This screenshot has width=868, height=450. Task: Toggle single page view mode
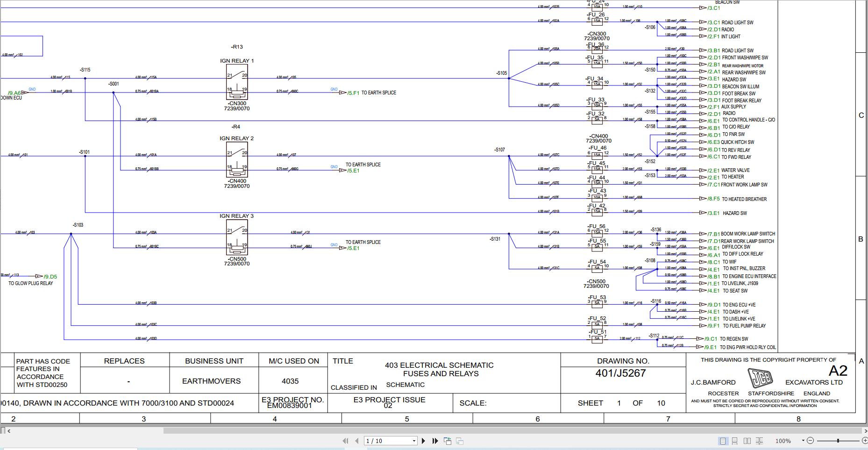click(723, 440)
